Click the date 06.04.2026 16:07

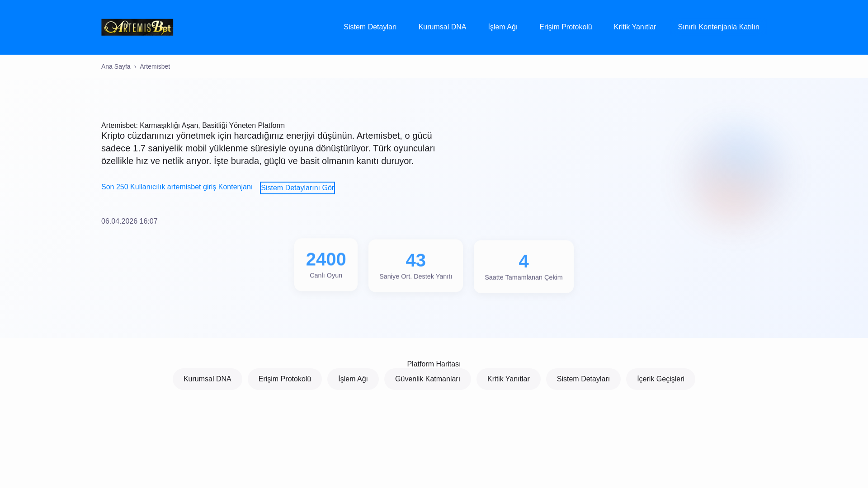(129, 221)
